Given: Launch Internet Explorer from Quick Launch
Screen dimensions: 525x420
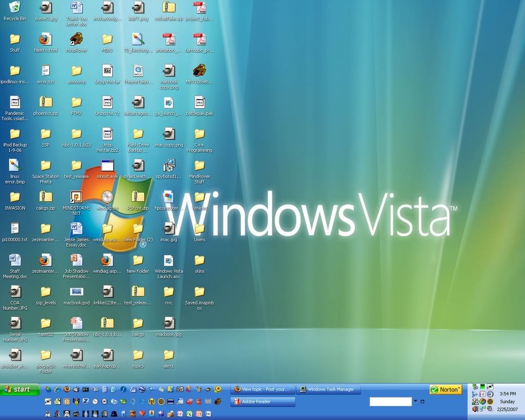Looking at the screenshot, I should [x=57, y=389].
